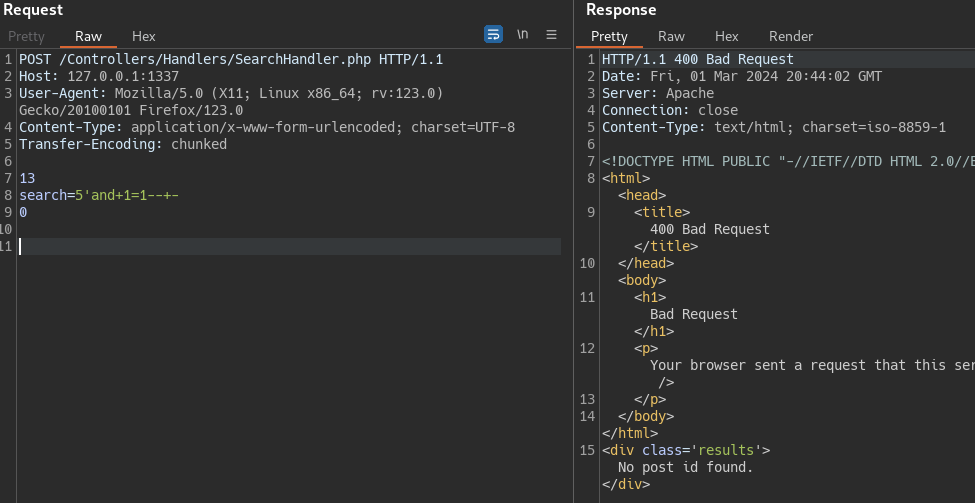Toggle the show non-printable characters \n icon
Screen dimensions: 975x503
pos(522,35)
